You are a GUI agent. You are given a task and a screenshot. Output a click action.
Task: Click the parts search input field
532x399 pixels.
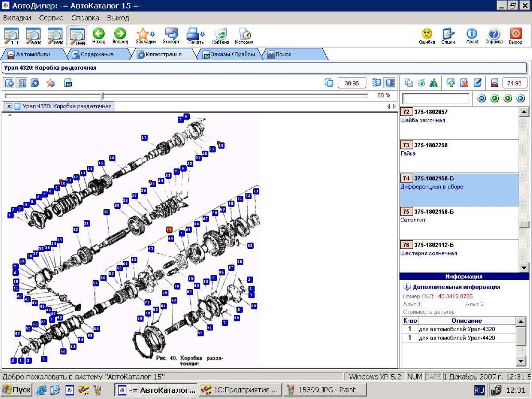click(x=436, y=98)
